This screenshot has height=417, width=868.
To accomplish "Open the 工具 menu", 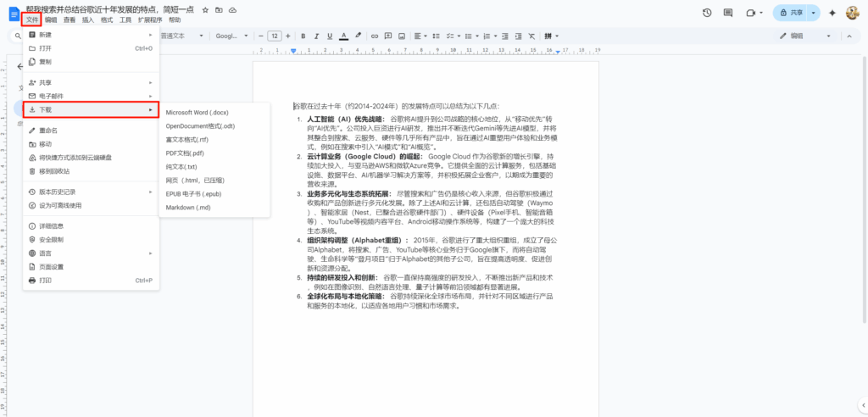I will pyautogui.click(x=125, y=20).
